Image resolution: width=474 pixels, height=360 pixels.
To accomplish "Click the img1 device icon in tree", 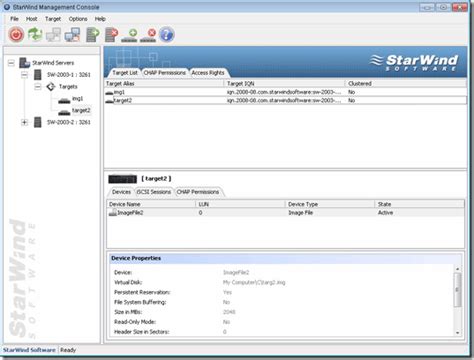I will 64,100.
